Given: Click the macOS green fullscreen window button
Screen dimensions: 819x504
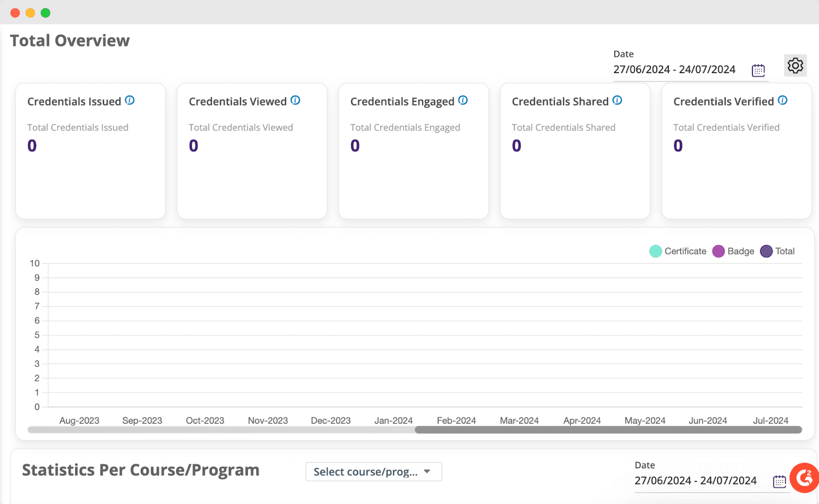Looking at the screenshot, I should (x=46, y=13).
